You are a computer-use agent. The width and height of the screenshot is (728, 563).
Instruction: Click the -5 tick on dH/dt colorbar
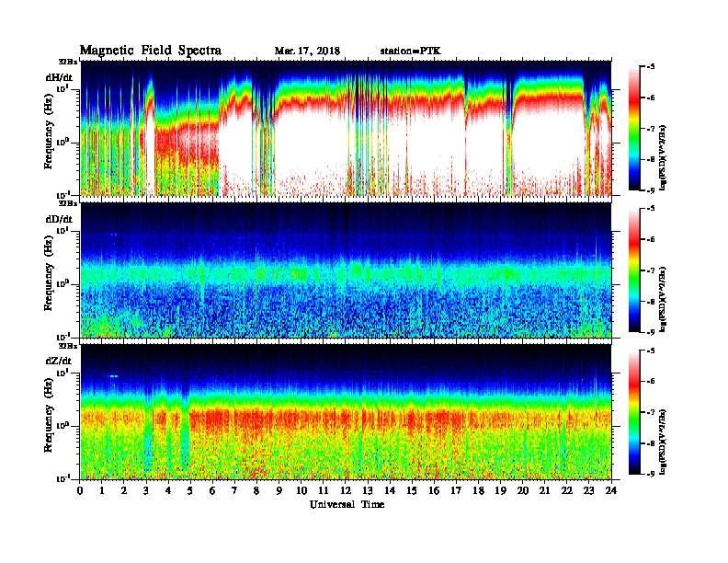651,67
